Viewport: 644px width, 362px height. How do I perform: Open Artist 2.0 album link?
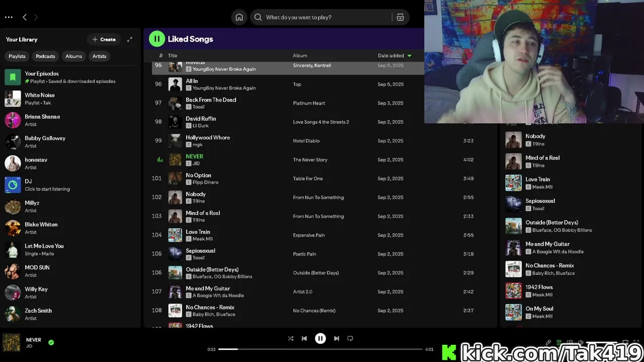click(x=303, y=292)
